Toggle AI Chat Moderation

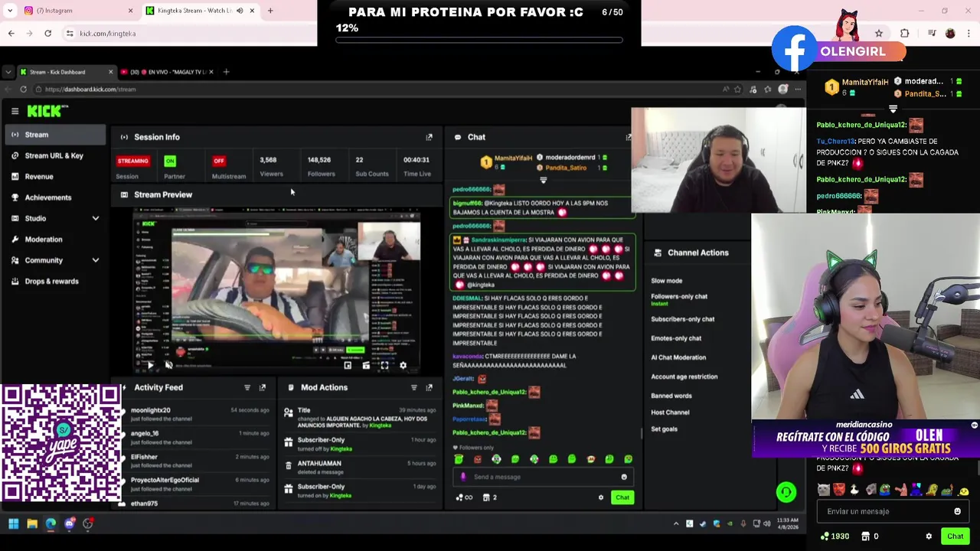coord(678,357)
